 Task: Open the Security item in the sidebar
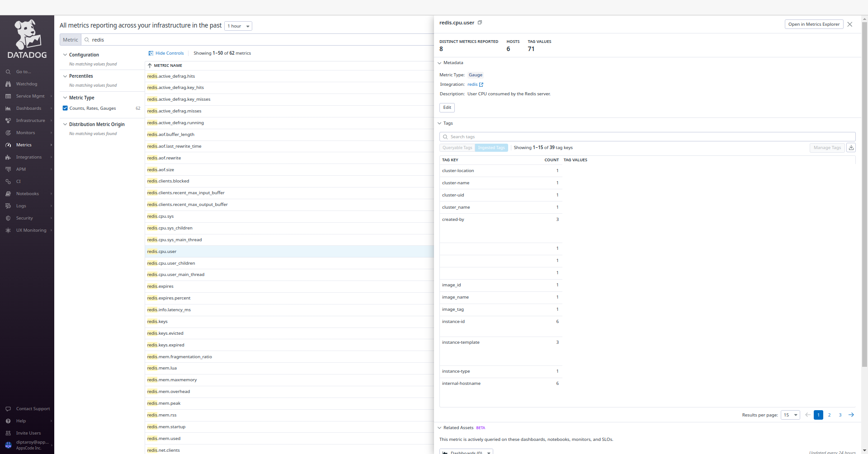[8, 218]
